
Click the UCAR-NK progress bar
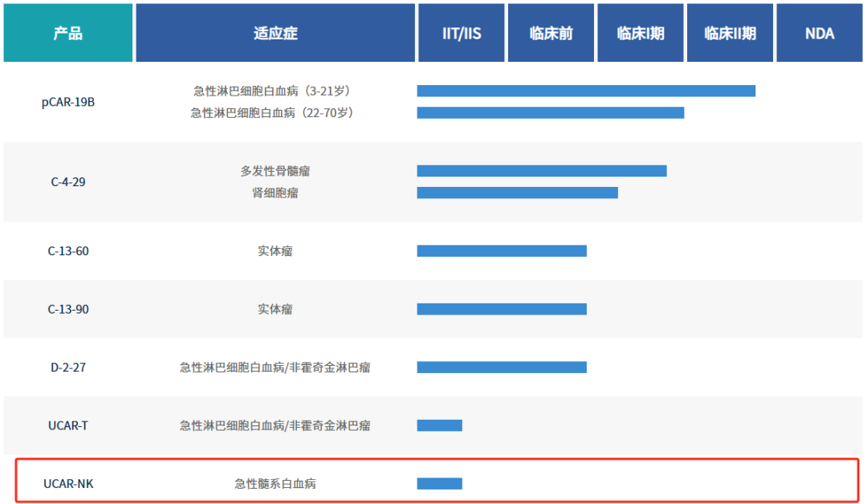pyautogui.click(x=439, y=483)
